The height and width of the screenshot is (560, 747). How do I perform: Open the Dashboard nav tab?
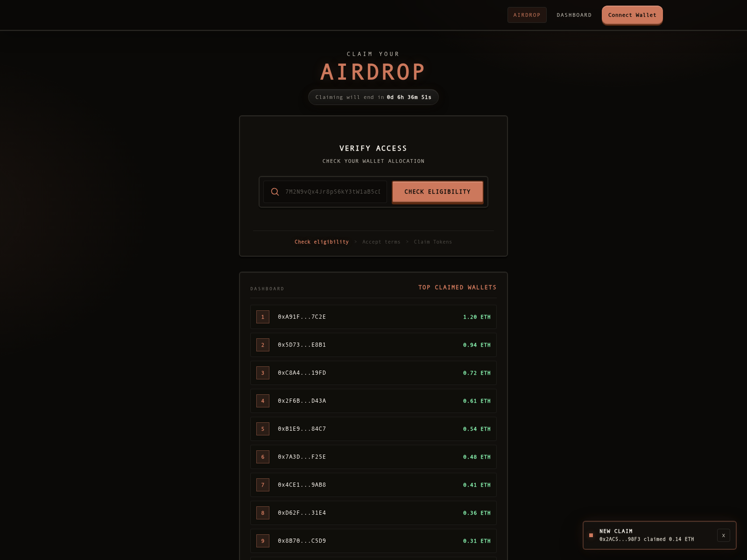pos(574,15)
